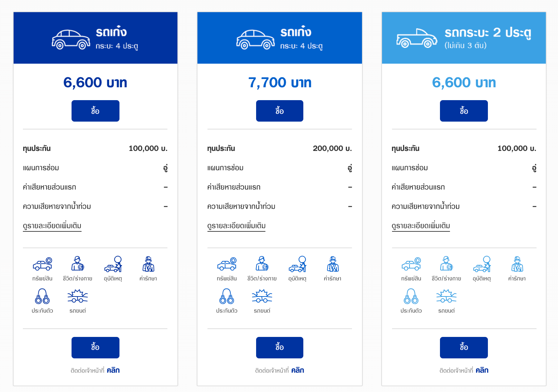This screenshot has width=558, height=392.
Task: Click the ค่ารักษา icon in the dark-blue รถเก๋ง 6,600 card
Action: 148,264
